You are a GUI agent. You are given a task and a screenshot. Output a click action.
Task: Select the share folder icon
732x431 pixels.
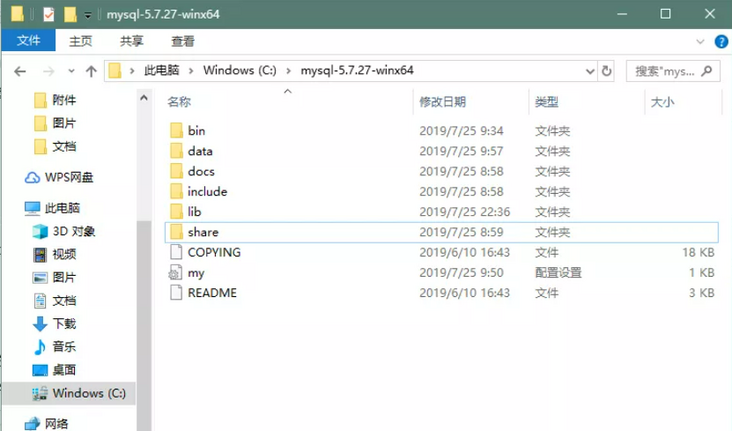pyautogui.click(x=176, y=232)
